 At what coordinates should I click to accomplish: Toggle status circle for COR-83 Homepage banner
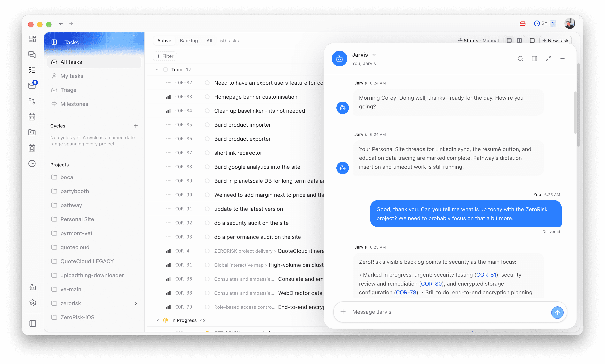(207, 97)
